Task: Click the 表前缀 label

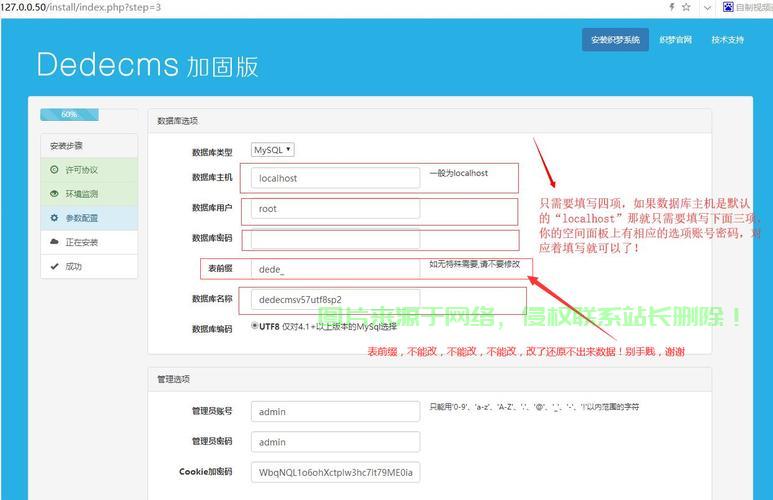Action: coord(220,268)
